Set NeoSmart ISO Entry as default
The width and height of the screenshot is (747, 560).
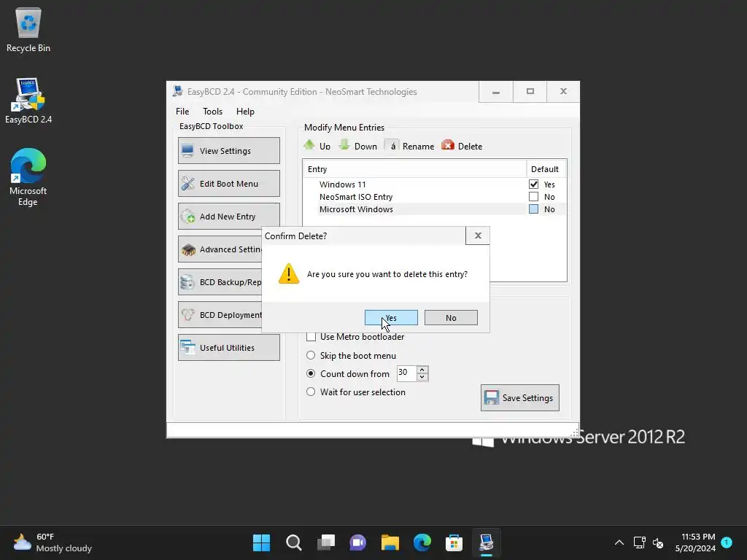tap(533, 197)
